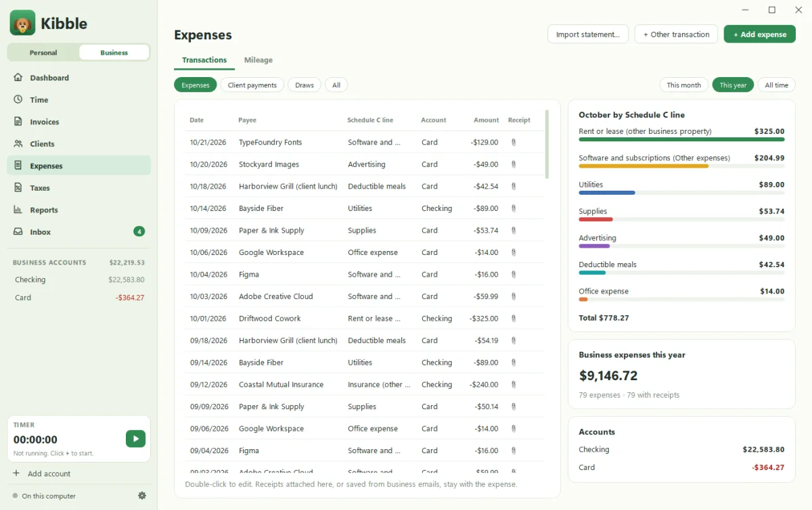Click the green Inbox badge showing 4
This screenshot has height=510, width=812.
point(139,231)
